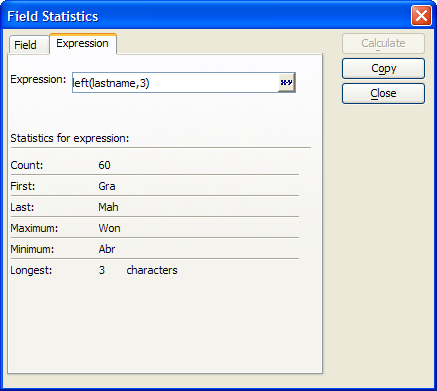Close the Field Statistics dialog window

click(x=421, y=16)
